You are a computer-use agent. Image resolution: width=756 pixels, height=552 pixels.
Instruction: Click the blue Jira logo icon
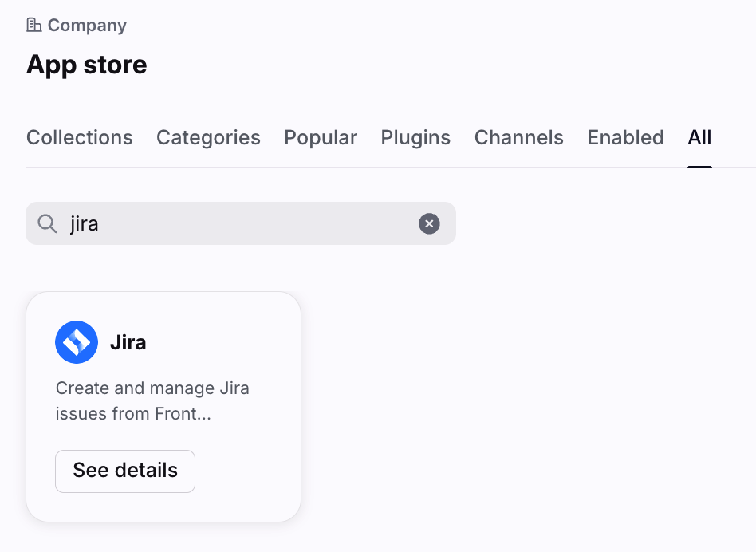click(x=77, y=341)
